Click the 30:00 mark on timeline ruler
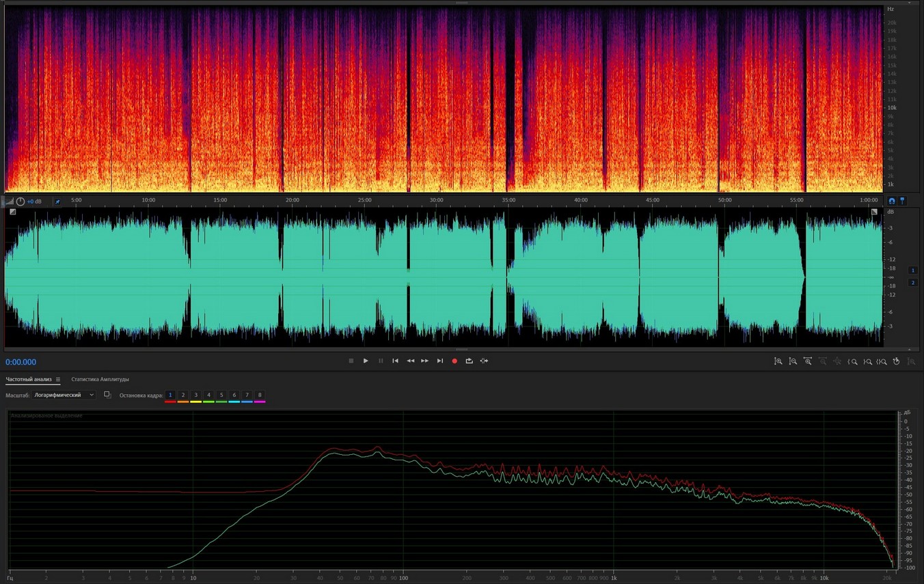Screen dimensions: 924x584 pyautogui.click(x=436, y=200)
